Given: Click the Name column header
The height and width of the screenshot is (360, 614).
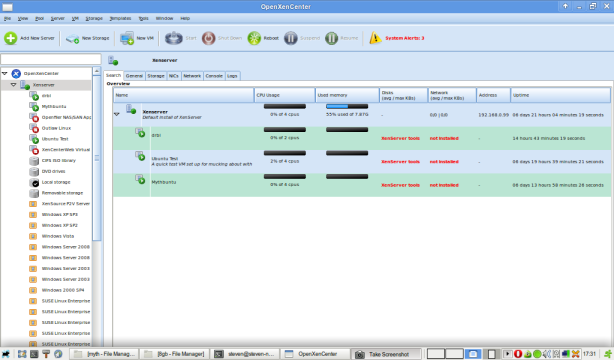Looking at the screenshot, I should [x=184, y=95].
